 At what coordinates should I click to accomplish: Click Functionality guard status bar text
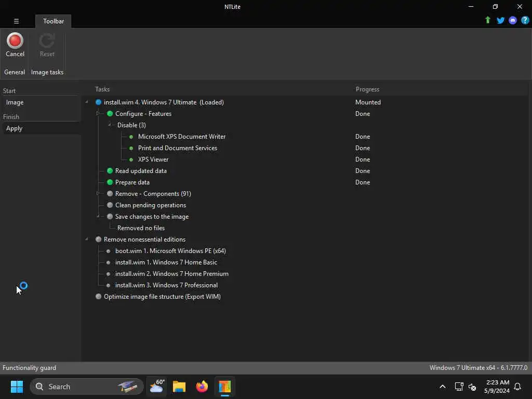(29, 368)
